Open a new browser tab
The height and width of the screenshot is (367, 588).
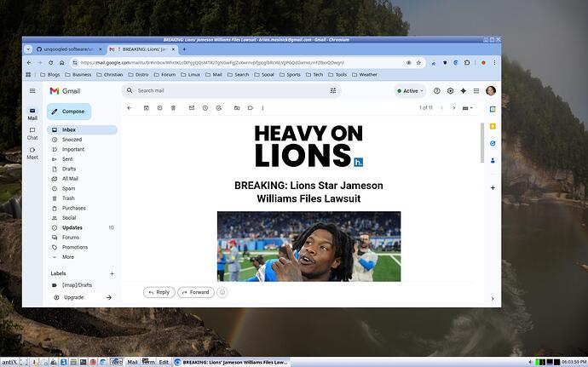pos(184,49)
